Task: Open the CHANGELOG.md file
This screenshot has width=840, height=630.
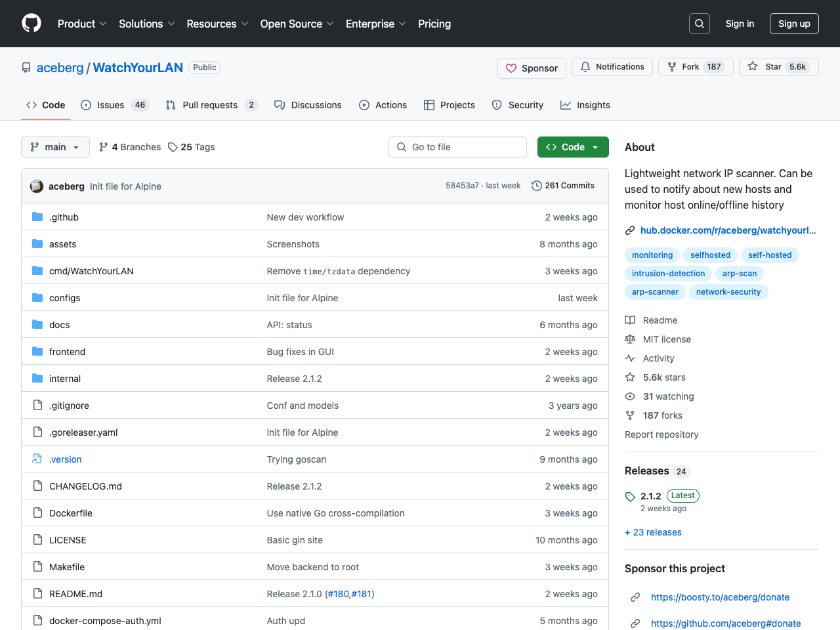Action: pos(85,486)
